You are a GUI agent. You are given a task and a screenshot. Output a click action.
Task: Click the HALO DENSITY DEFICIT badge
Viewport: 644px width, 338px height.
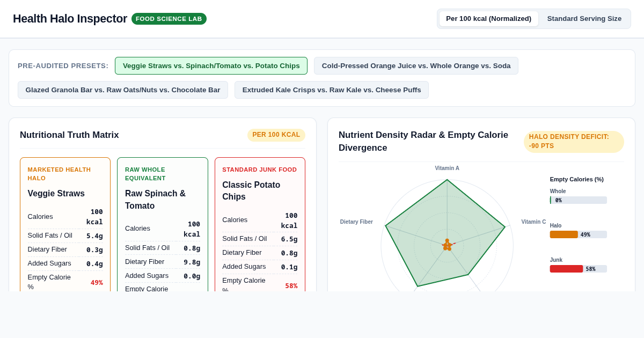[574, 142]
